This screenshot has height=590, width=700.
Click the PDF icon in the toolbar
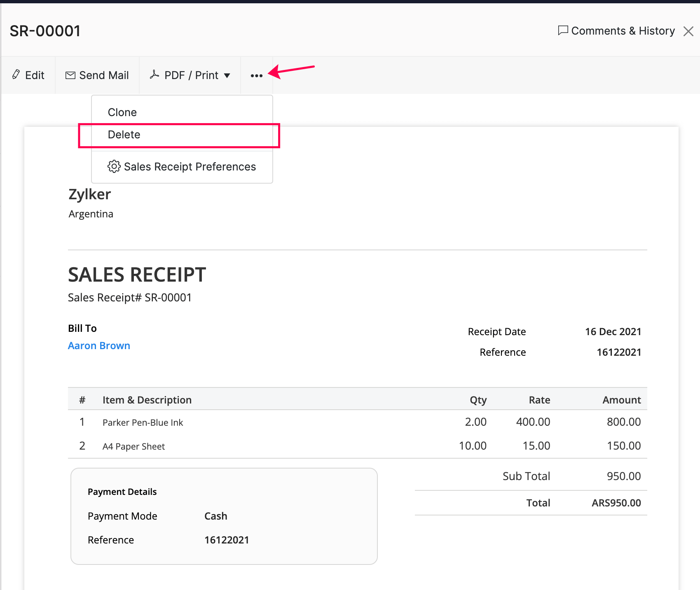[155, 75]
